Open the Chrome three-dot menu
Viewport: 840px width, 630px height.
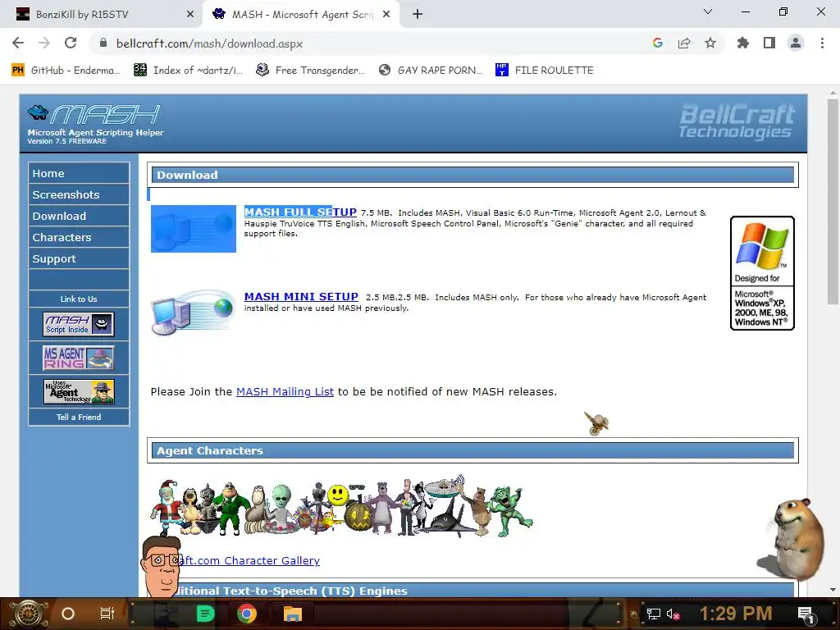(x=822, y=43)
